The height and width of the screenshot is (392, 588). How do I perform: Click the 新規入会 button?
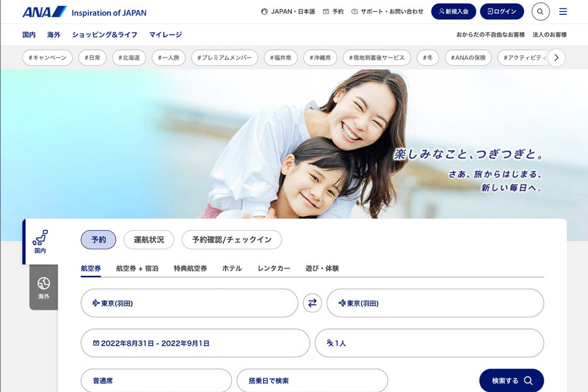click(x=453, y=12)
